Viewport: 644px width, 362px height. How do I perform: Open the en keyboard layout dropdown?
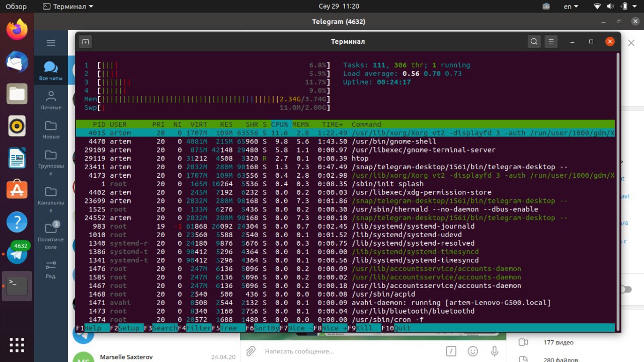tap(571, 7)
